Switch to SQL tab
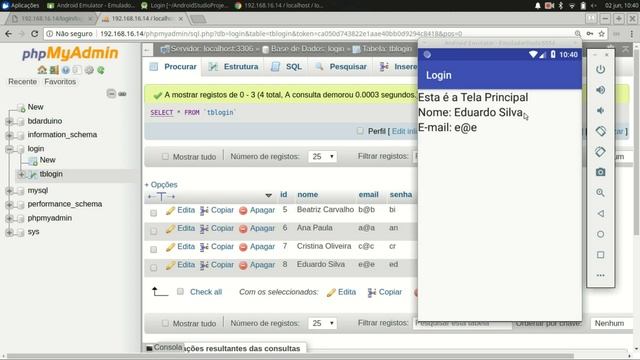640x360 pixels. click(x=287, y=67)
